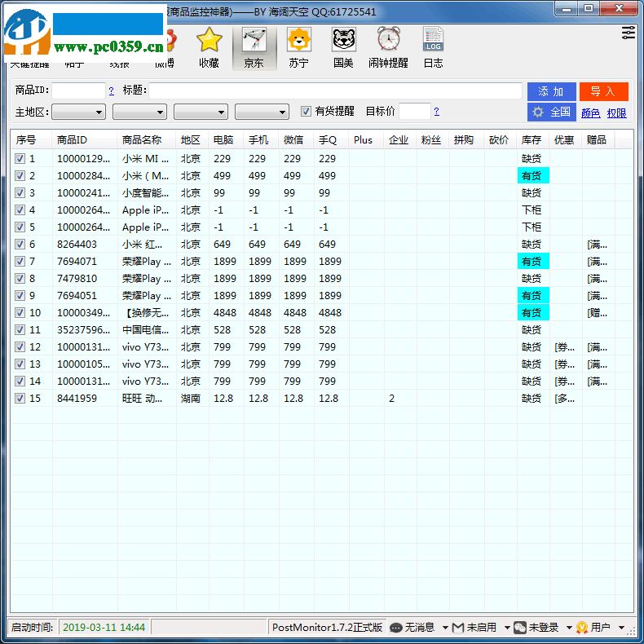The width and height of the screenshot is (644, 644).
Task: Open the 颜色 color link
Action: pos(591,113)
